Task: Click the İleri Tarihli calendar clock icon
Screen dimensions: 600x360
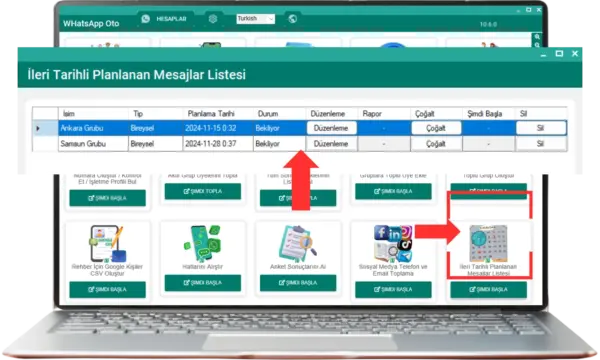Action: pos(489,243)
